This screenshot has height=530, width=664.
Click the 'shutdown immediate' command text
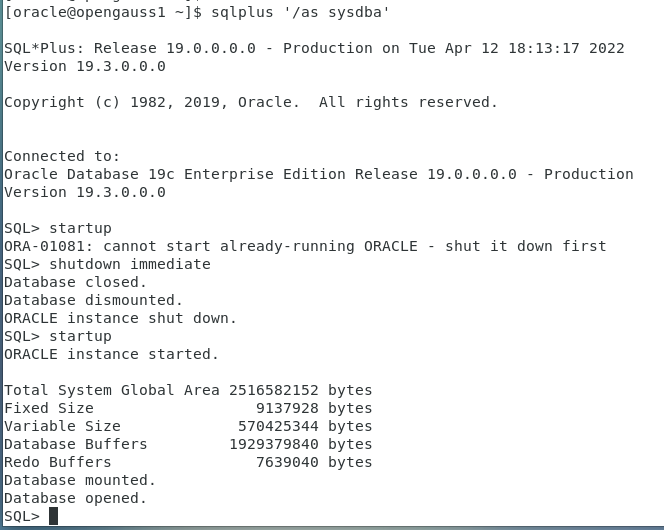pos(130,264)
